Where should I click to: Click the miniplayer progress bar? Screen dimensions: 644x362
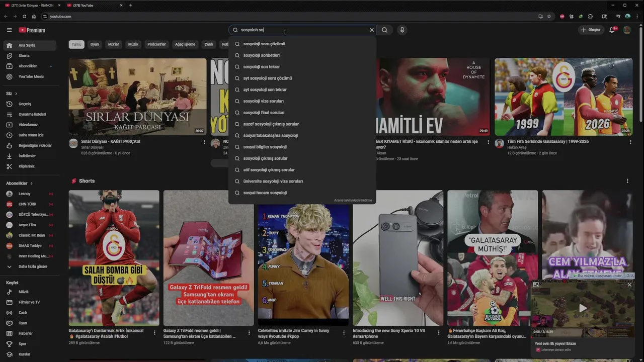pos(583,336)
